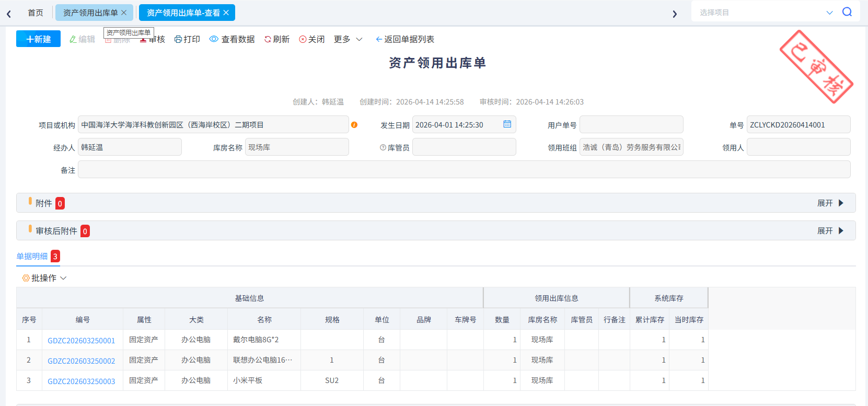Image resolution: width=868 pixels, height=406 pixels.
Task: Click the 关闭 circle-x icon
Action: [x=303, y=39]
